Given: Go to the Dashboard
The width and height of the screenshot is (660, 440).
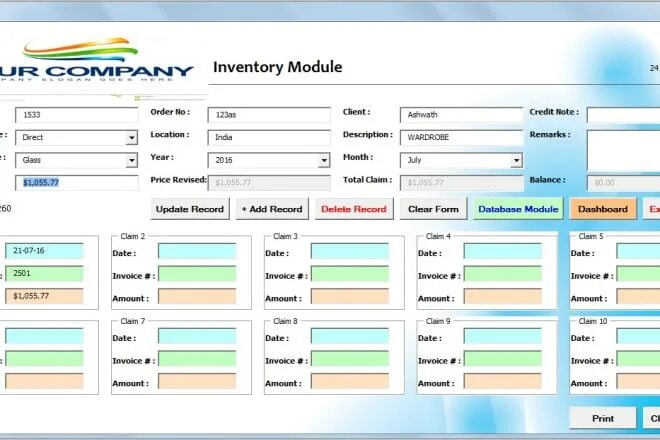Looking at the screenshot, I should click(603, 209).
